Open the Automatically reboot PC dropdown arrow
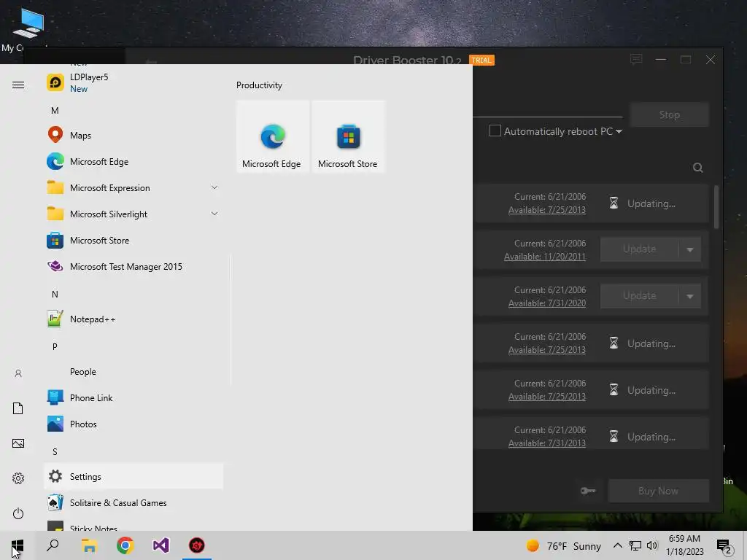 [619, 131]
